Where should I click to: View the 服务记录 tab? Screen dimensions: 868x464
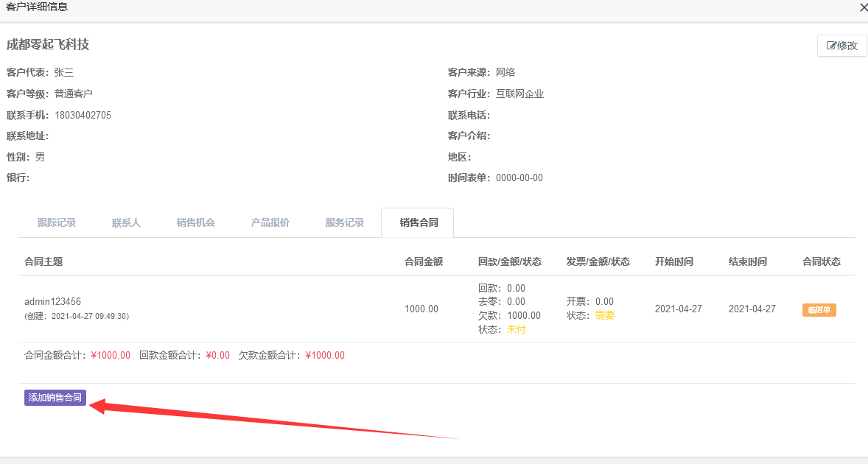click(345, 222)
